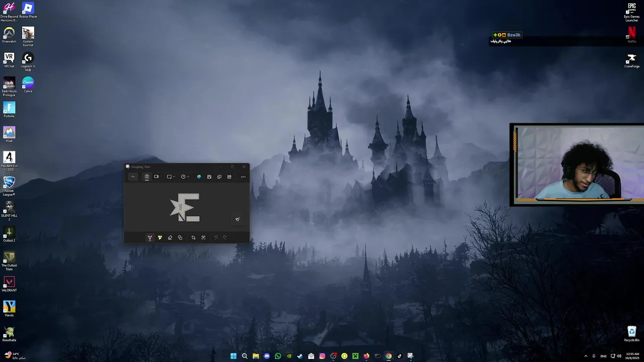Open WhatsApp from the taskbar
The width and height of the screenshot is (644, 362).
click(278, 356)
